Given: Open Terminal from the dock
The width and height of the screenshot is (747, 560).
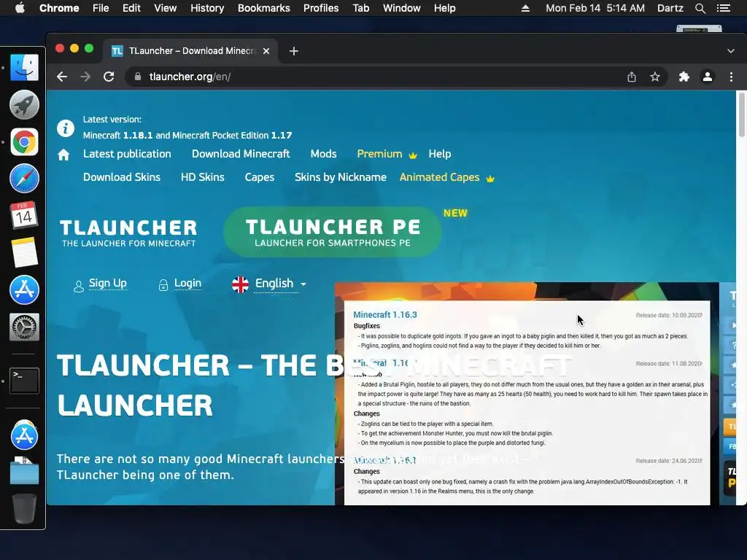Looking at the screenshot, I should point(24,380).
